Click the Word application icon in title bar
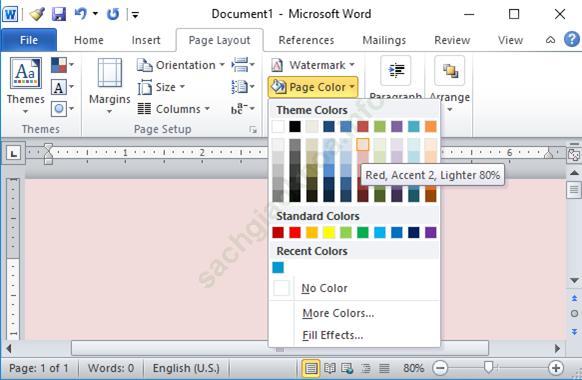Image resolution: width=582 pixels, height=380 pixels. pos(10,14)
